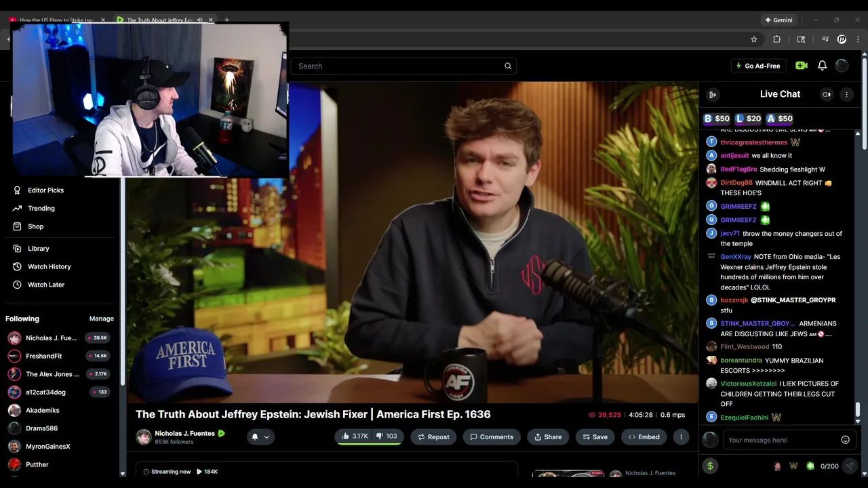
Task: Insert the man's face emote
Action: pos(777,466)
